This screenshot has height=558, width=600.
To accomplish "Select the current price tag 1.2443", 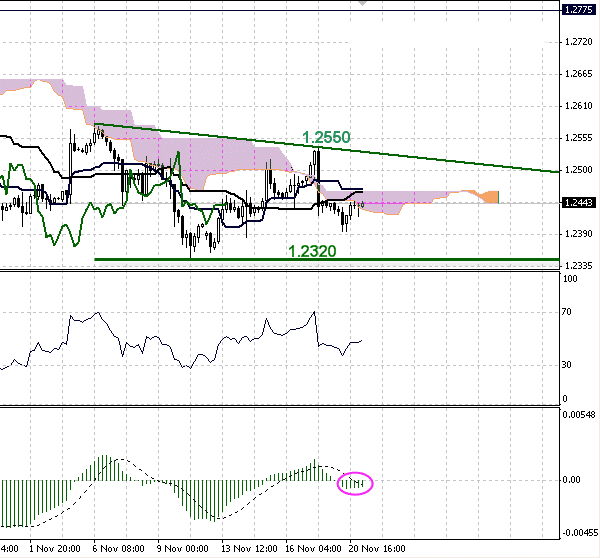I will point(579,202).
